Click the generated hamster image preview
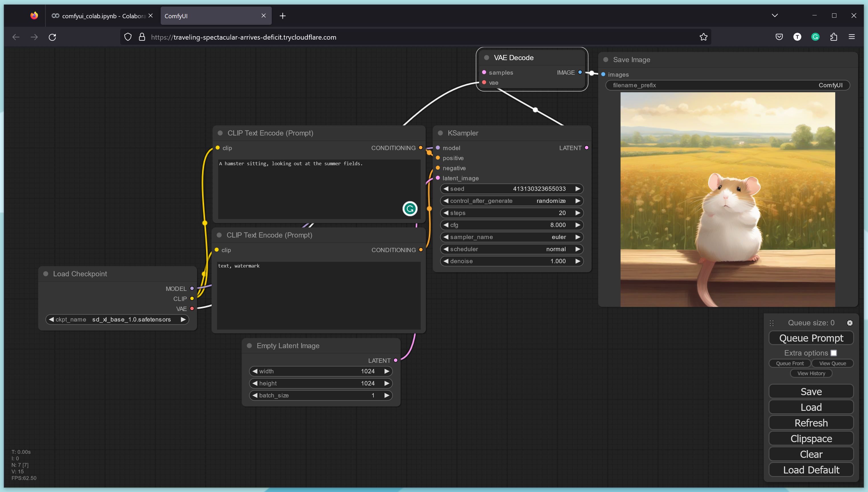 (728, 199)
